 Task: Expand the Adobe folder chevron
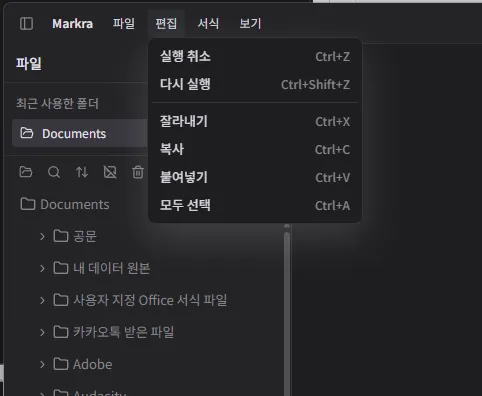point(42,364)
